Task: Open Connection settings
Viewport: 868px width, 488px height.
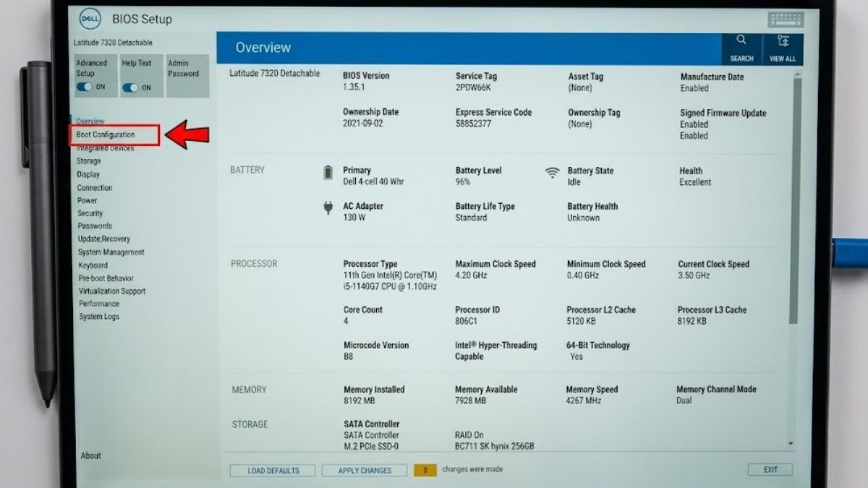Action: (x=95, y=188)
